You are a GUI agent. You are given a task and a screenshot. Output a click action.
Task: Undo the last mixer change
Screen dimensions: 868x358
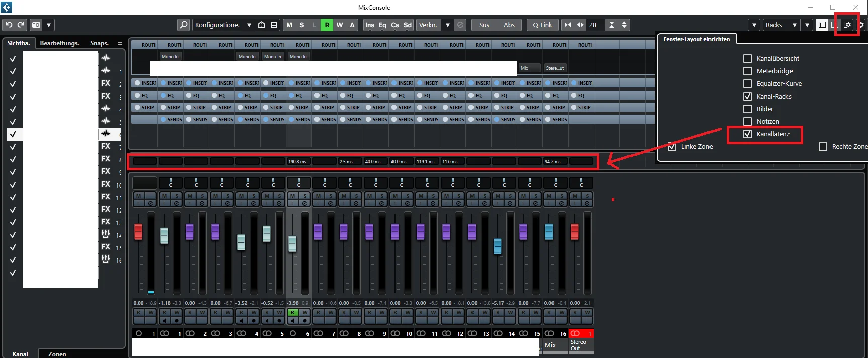9,25
